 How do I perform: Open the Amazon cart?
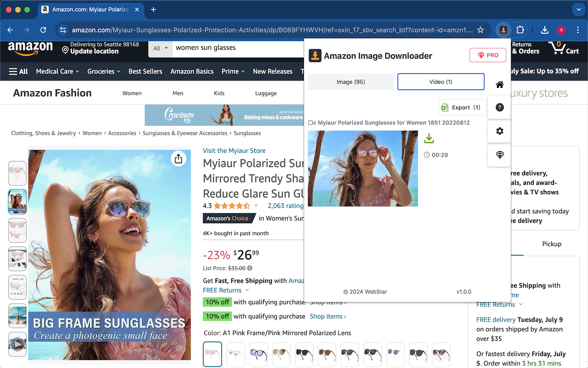[563, 48]
